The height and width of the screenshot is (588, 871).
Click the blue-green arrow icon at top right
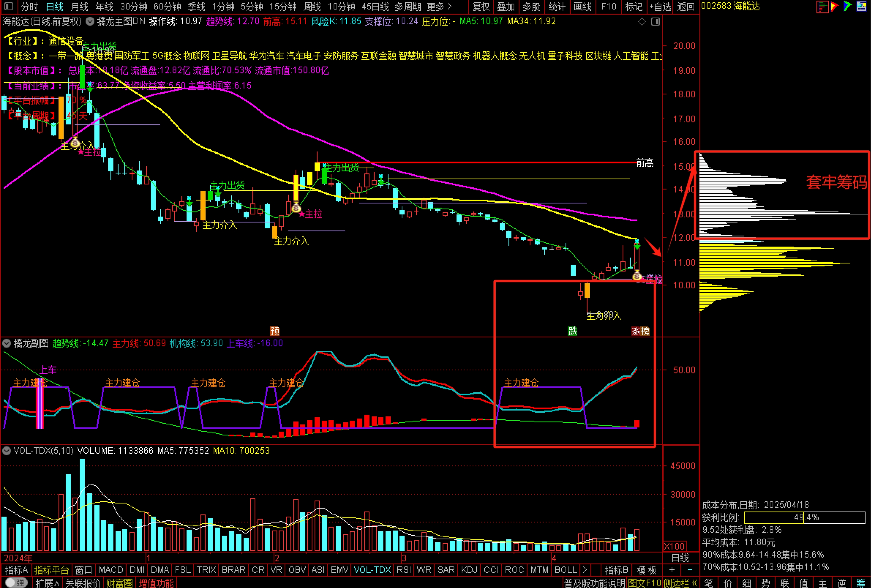tap(848, 6)
